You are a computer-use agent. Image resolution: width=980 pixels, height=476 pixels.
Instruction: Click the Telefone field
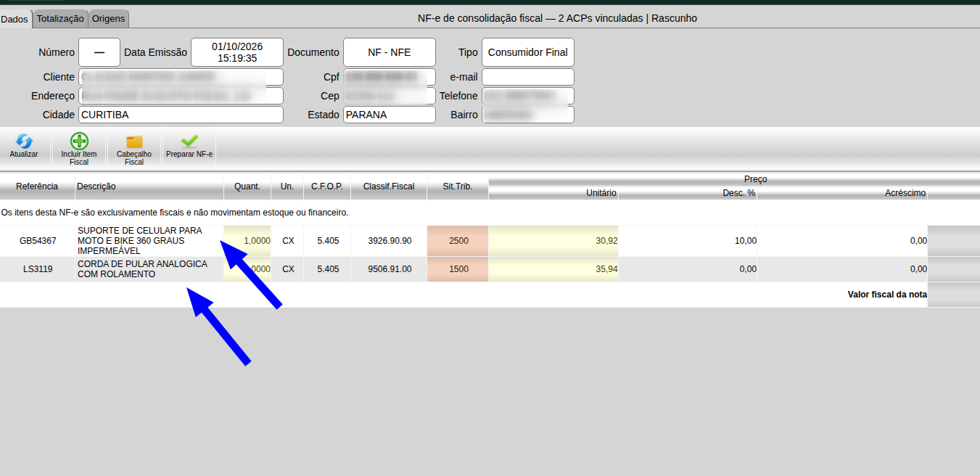[x=528, y=96]
